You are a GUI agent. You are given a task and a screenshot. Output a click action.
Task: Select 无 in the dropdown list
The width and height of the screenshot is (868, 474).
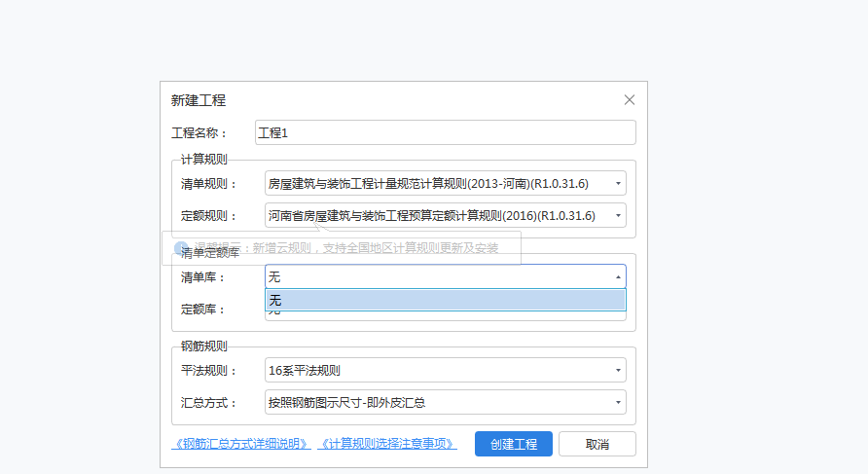click(445, 300)
